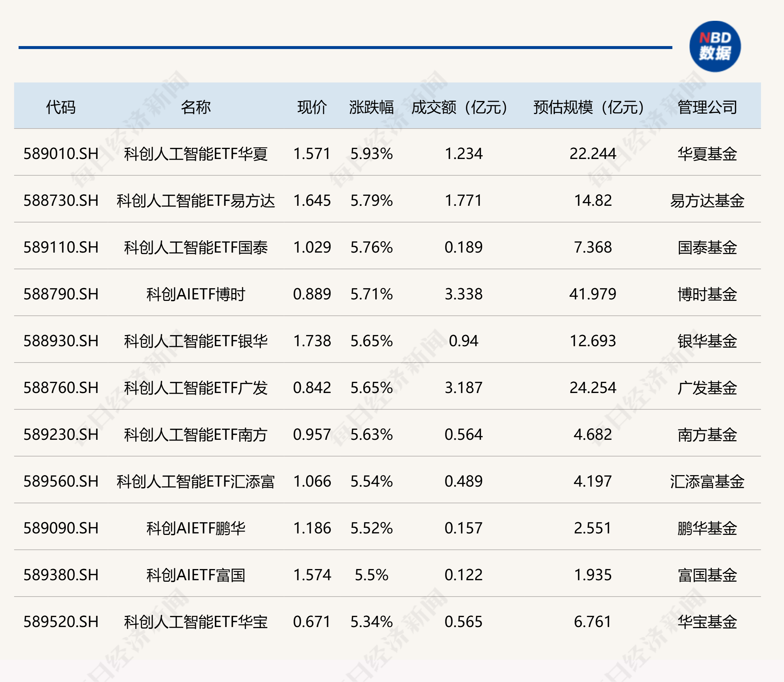Select 科创人工智能ETF华宝 name cell
The width and height of the screenshot is (784, 682).
click(x=195, y=622)
